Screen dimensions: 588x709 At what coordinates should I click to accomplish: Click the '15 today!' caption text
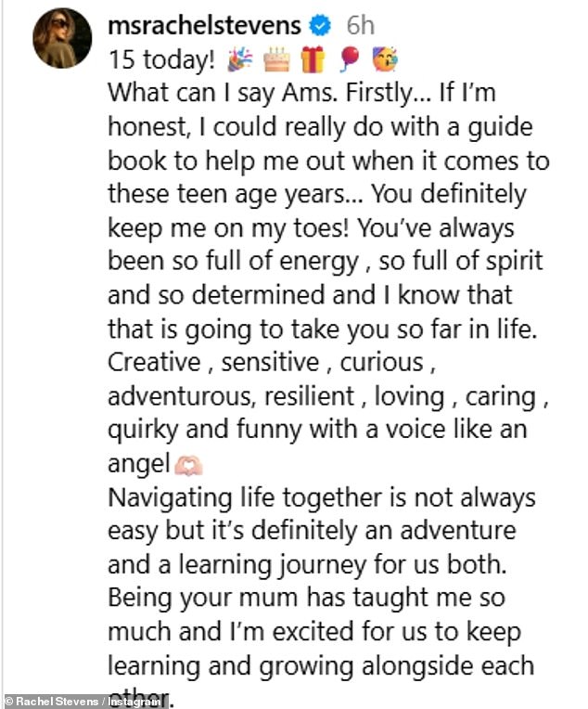point(161,60)
